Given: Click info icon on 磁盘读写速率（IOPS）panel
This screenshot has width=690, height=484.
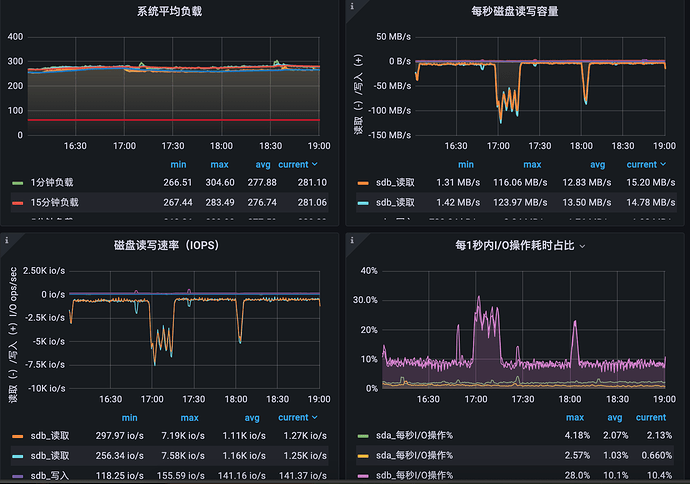Looking at the screenshot, I should pos(7,240).
